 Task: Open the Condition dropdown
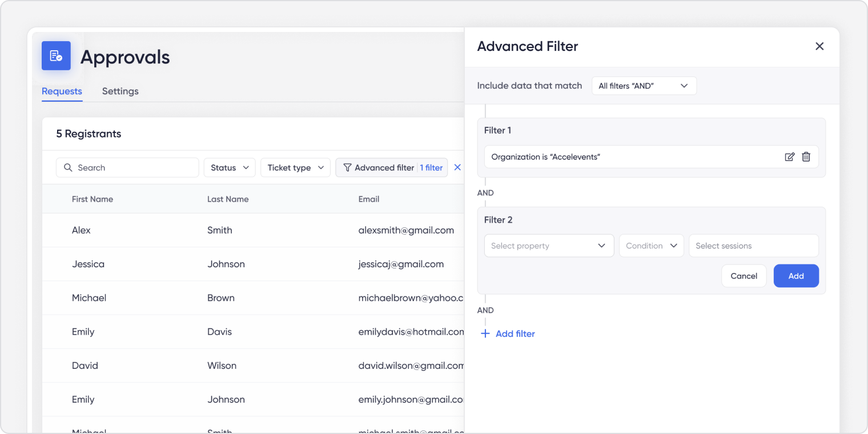point(652,246)
